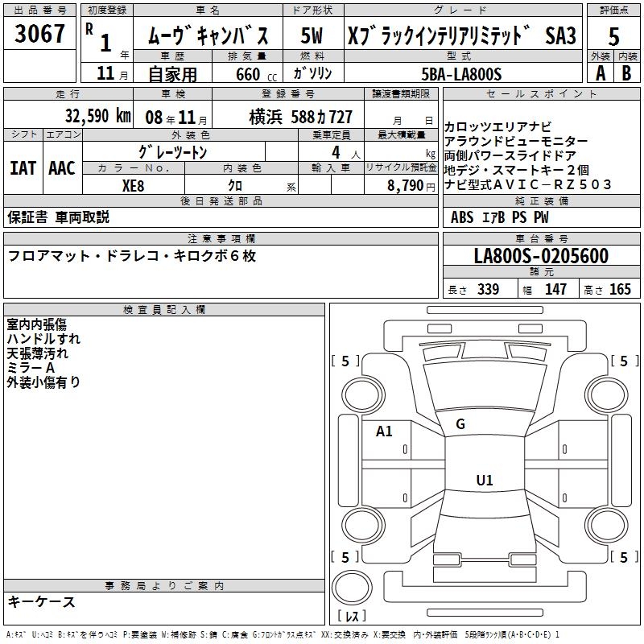This screenshot has width=644, height=644.
Task: Click displacement value 660 cc
Action: tap(256, 74)
